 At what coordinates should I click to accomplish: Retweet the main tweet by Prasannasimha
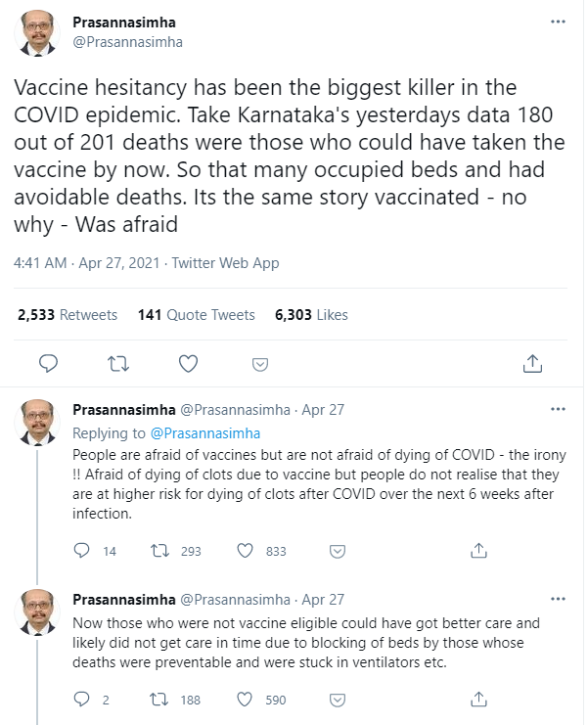[118, 363]
